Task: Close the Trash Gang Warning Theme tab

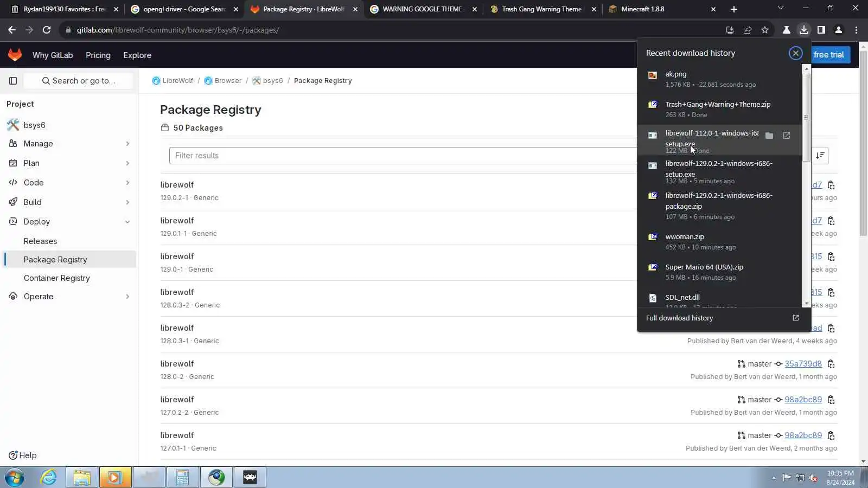Action: pyautogui.click(x=593, y=9)
